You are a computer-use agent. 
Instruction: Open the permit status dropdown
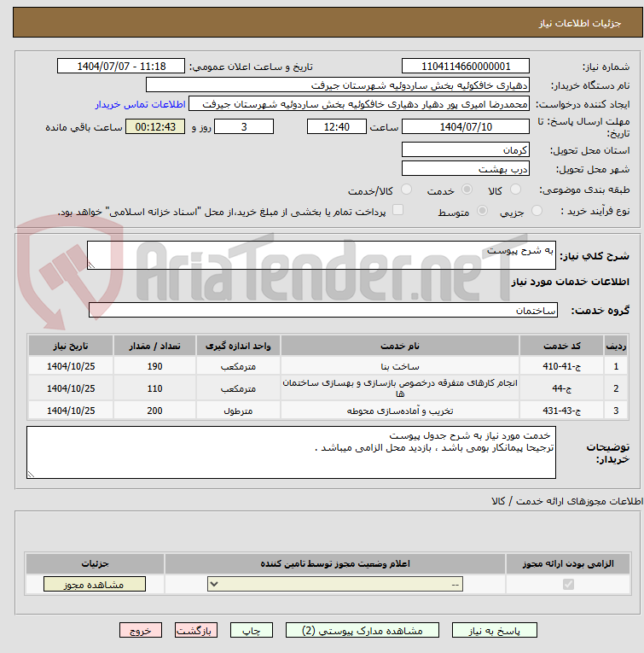click(x=335, y=584)
